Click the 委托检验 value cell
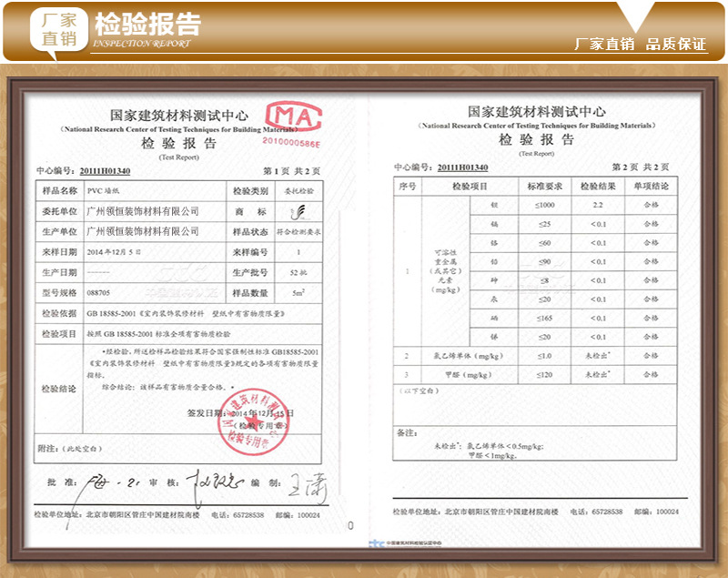 pos(299,191)
